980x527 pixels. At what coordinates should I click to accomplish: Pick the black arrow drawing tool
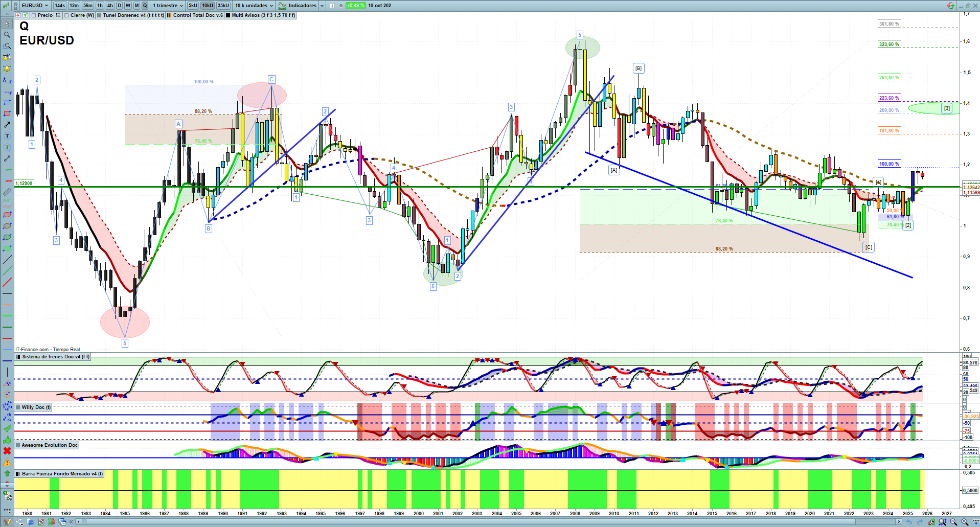(x=7, y=125)
